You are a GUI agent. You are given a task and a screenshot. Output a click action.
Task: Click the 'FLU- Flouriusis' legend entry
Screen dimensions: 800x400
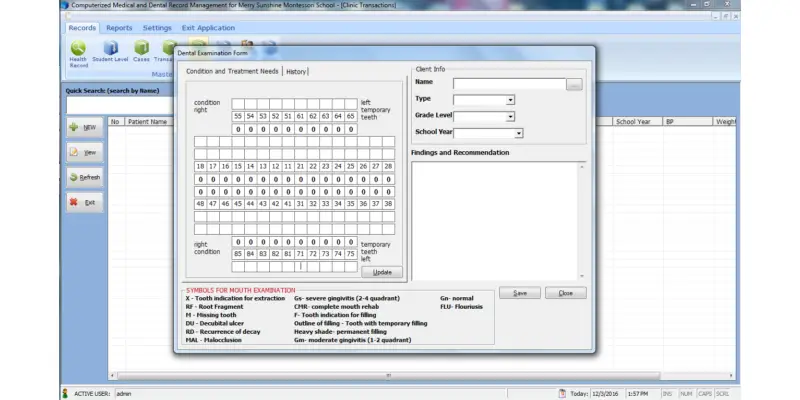[x=461, y=307]
